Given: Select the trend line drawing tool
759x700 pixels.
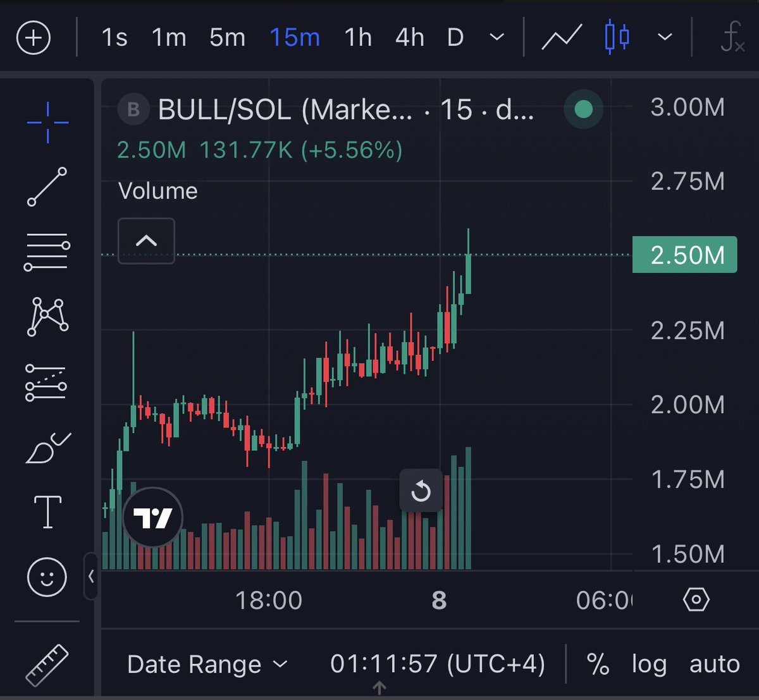Looking at the screenshot, I should click(x=47, y=187).
